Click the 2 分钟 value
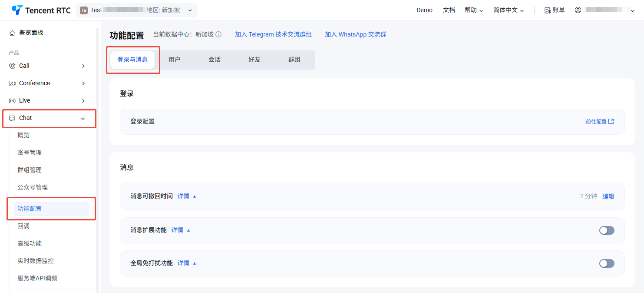644x293 pixels. coord(588,196)
